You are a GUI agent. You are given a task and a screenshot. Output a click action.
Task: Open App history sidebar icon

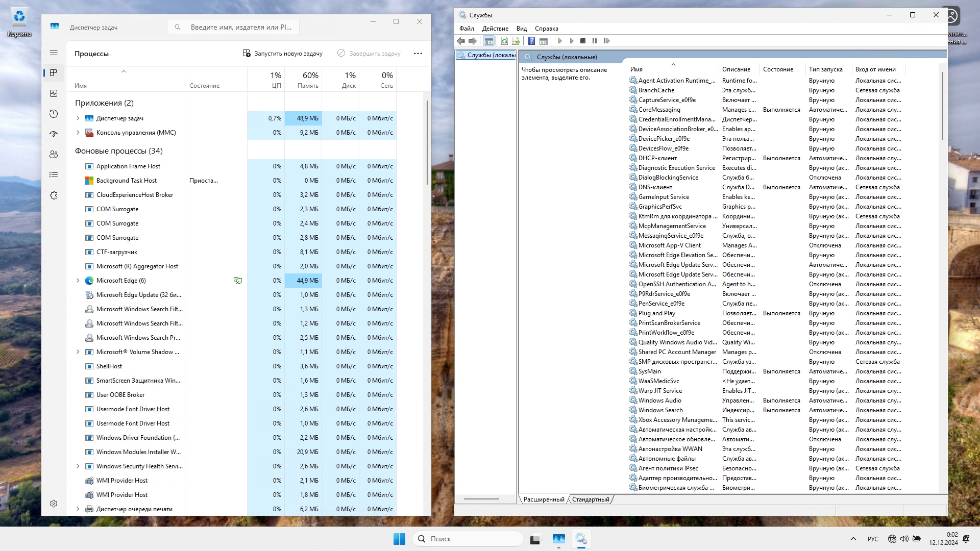(54, 114)
